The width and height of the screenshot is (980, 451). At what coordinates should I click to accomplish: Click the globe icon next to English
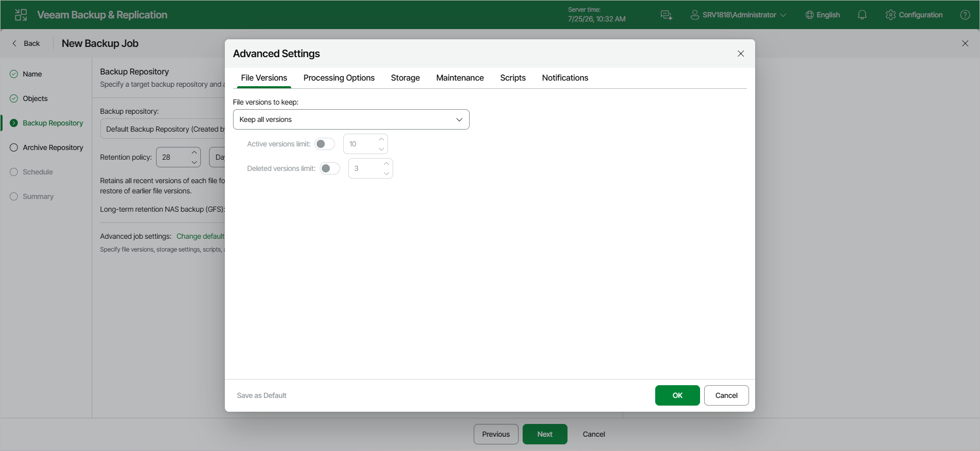coord(810,15)
